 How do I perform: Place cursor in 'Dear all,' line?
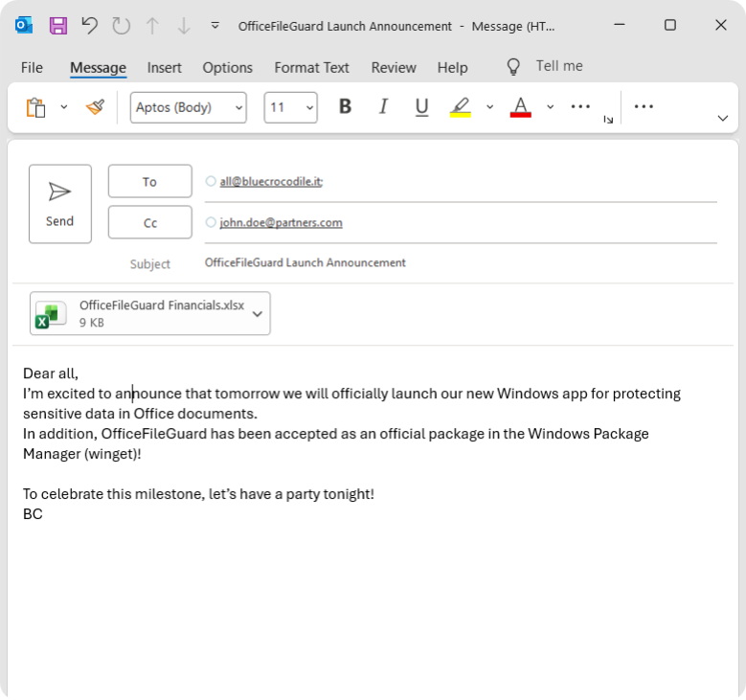coord(51,373)
